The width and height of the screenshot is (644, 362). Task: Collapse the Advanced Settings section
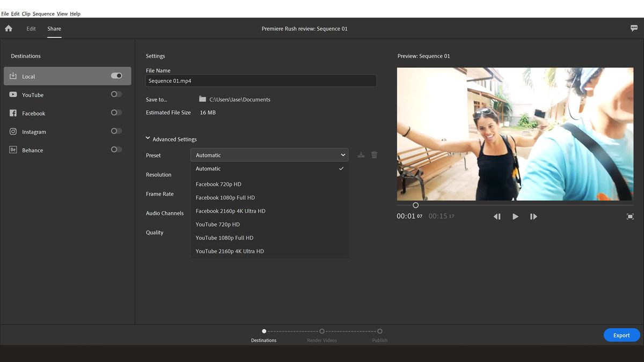pos(148,138)
